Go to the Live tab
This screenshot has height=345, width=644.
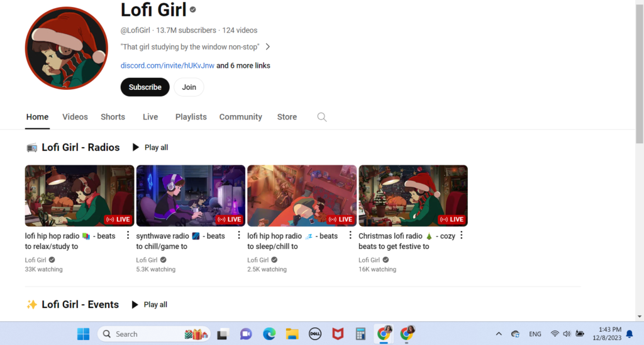[150, 117]
